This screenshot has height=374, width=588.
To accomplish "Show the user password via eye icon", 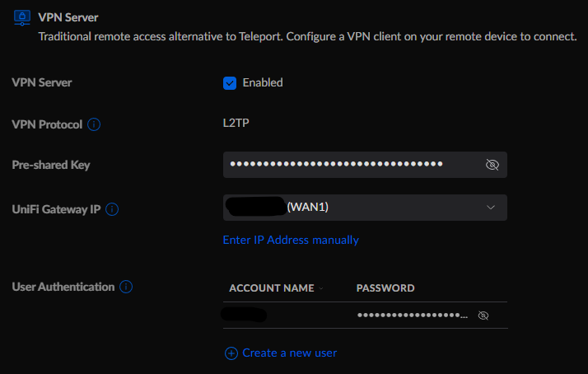I will pos(483,316).
